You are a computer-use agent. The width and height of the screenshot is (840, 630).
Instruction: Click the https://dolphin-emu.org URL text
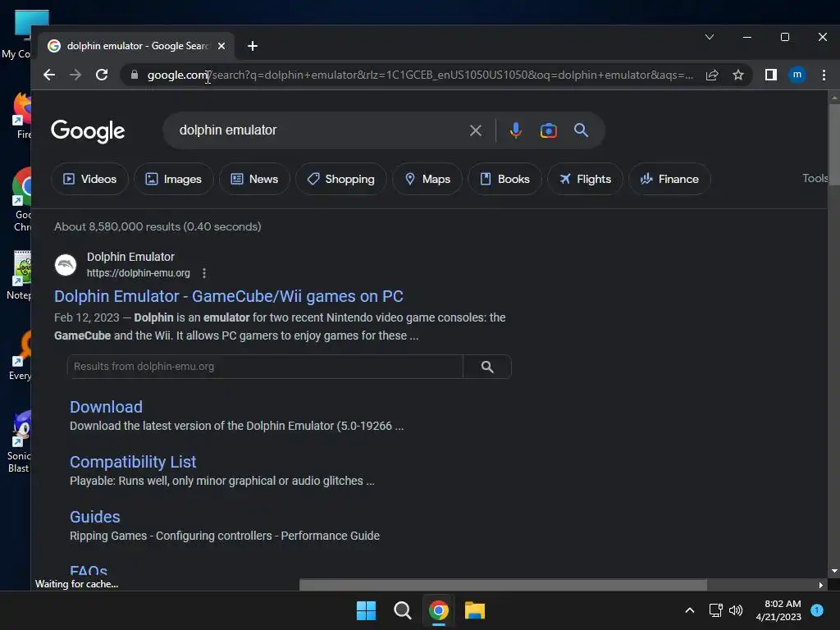point(138,273)
